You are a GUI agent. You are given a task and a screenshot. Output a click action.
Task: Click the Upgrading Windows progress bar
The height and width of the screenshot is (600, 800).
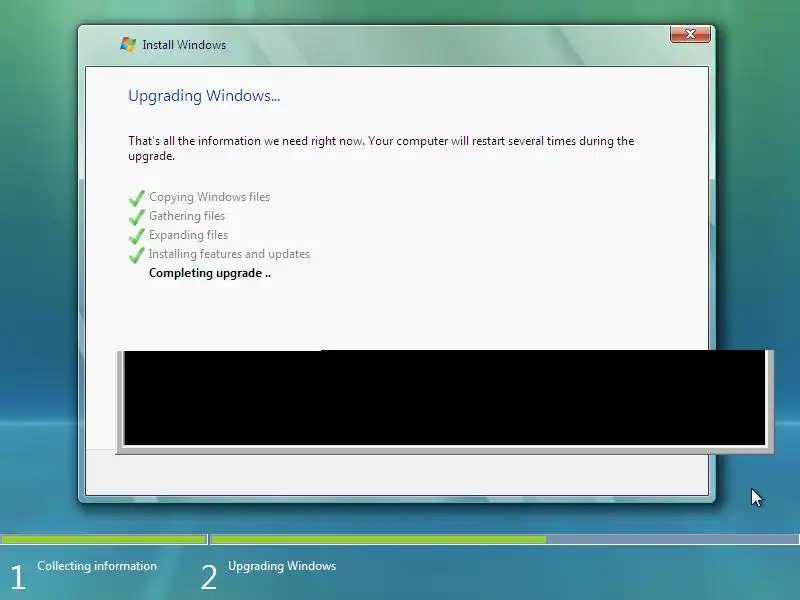click(505, 539)
